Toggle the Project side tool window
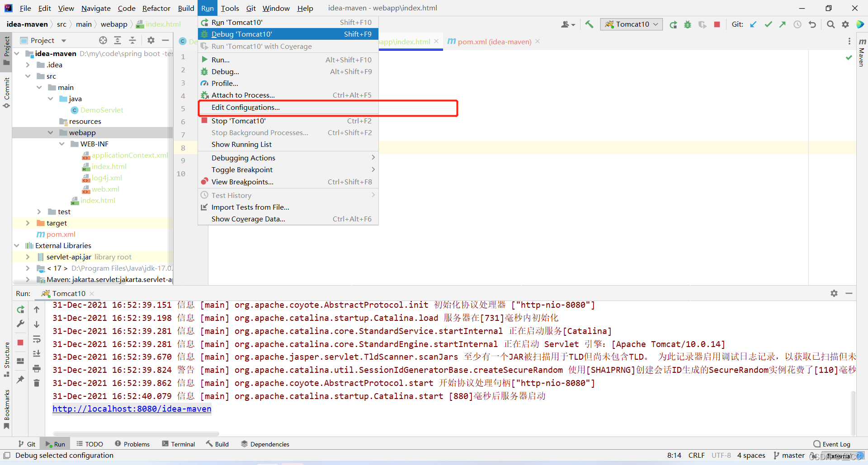868x465 pixels. tap(6, 51)
